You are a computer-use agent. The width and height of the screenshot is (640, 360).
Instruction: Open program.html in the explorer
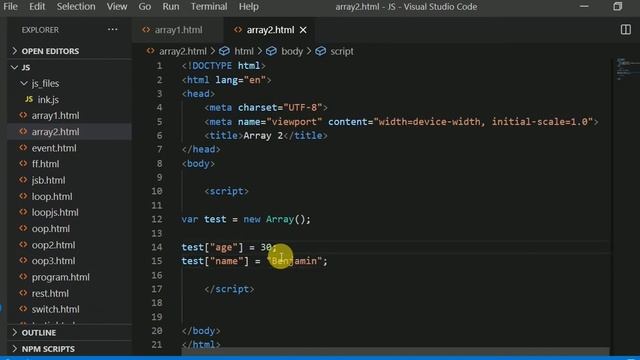(69, 277)
